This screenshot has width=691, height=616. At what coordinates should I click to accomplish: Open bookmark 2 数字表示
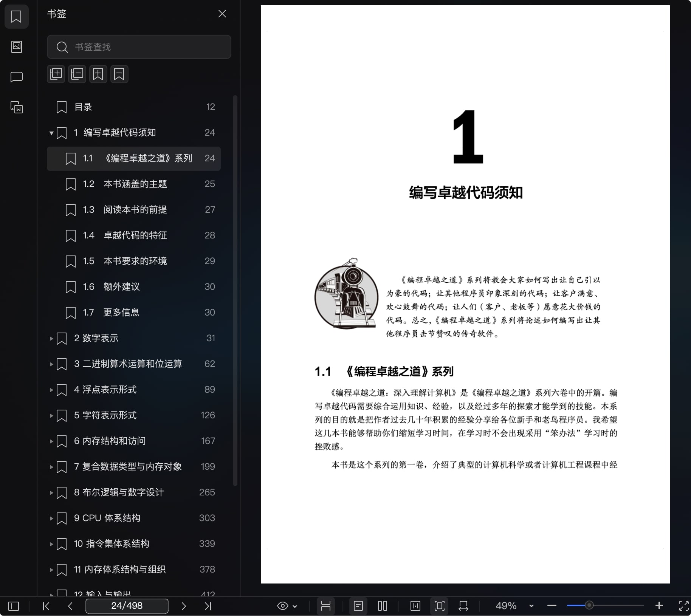coord(134,338)
